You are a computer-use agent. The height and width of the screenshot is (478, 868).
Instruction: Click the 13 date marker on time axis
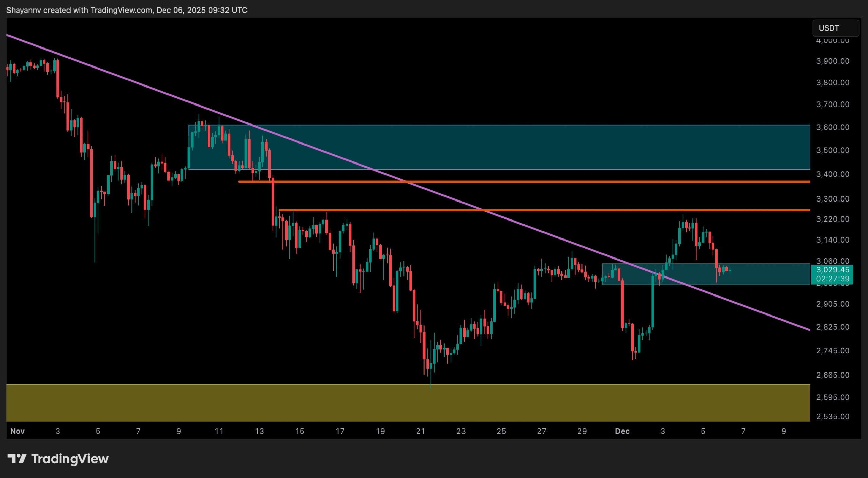point(259,431)
